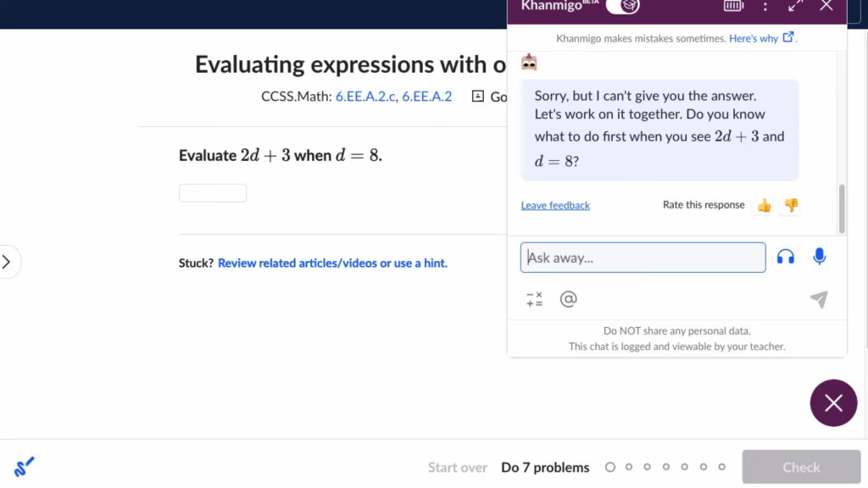Click the headphones audio icon
This screenshot has height=488, width=868.
click(x=786, y=257)
